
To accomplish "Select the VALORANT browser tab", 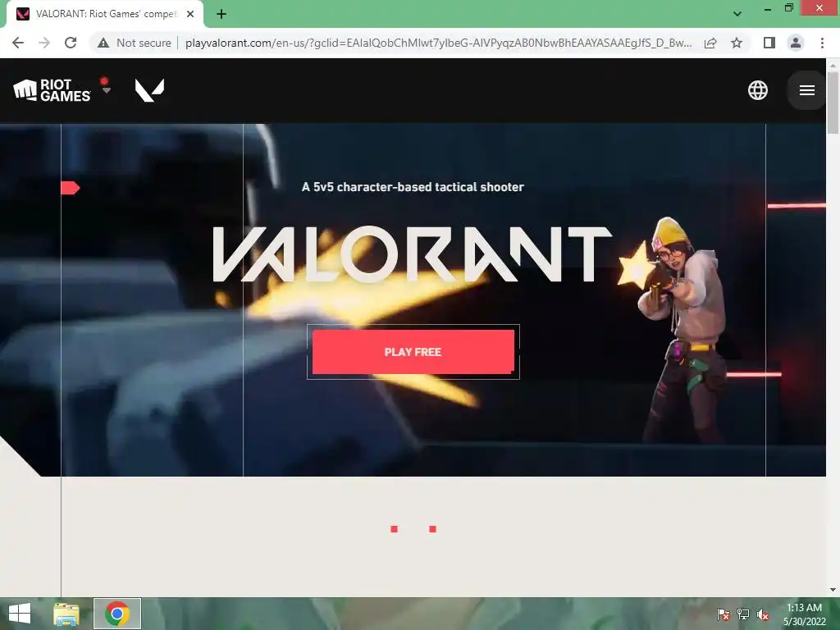I will 105,14.
